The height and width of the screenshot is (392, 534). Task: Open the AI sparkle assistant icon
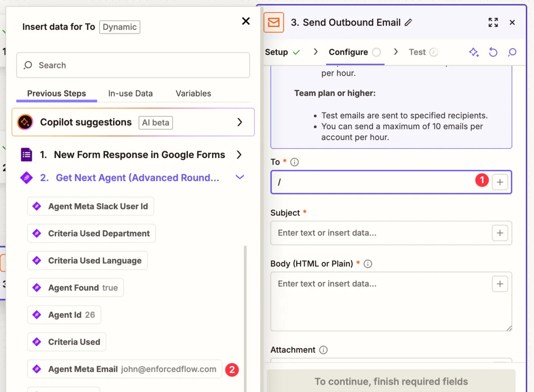473,52
